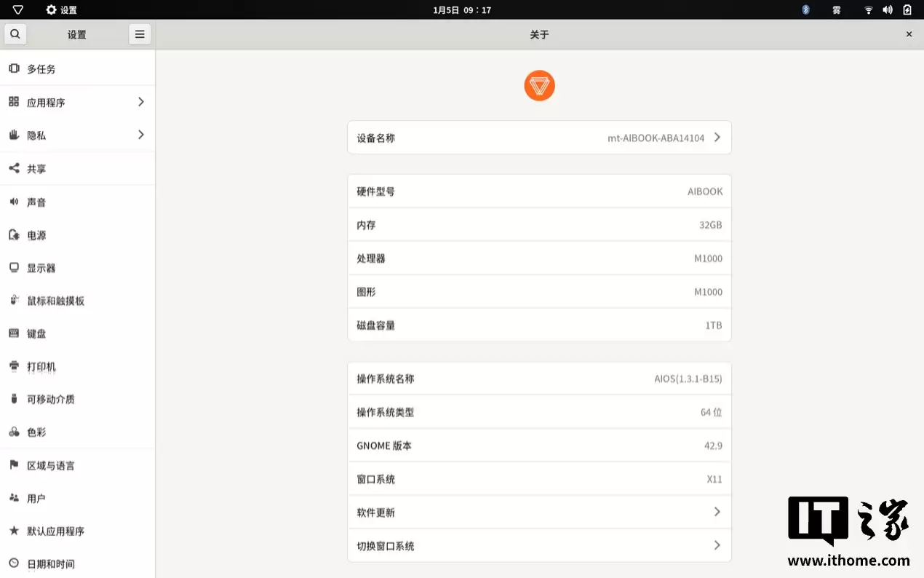924x578 pixels.
Task: Go to 鼠标和触摸板 settings
Action: pos(56,301)
